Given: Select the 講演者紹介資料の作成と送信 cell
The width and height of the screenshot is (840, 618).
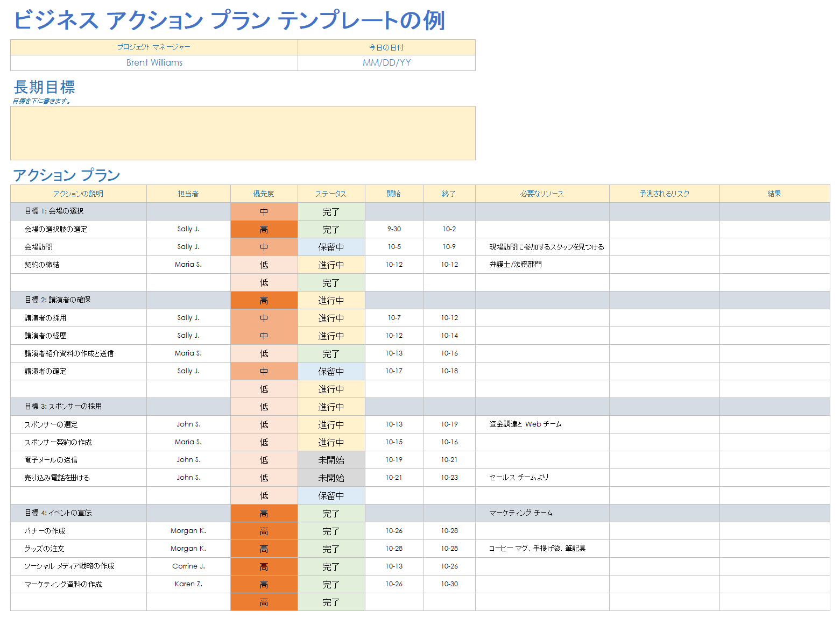Looking at the screenshot, I should (x=79, y=353).
